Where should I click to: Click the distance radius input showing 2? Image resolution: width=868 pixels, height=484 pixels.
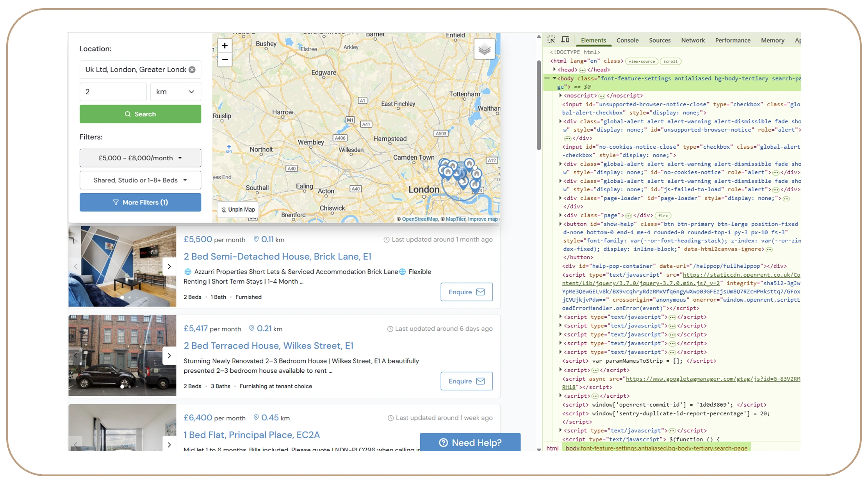113,92
